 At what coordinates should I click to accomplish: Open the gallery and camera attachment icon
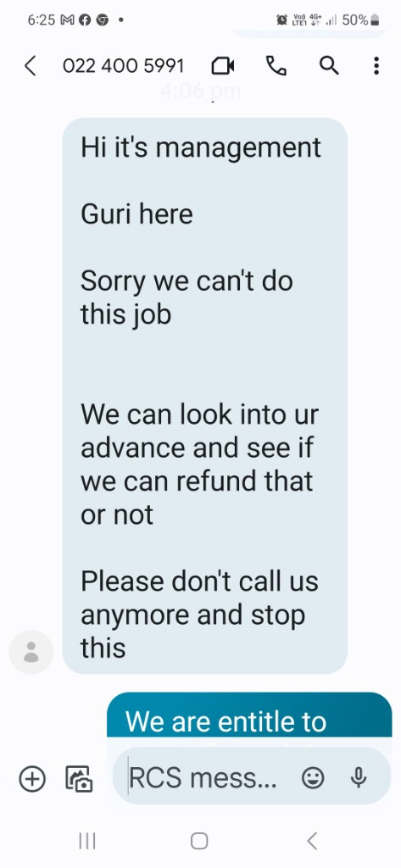pyautogui.click(x=79, y=779)
